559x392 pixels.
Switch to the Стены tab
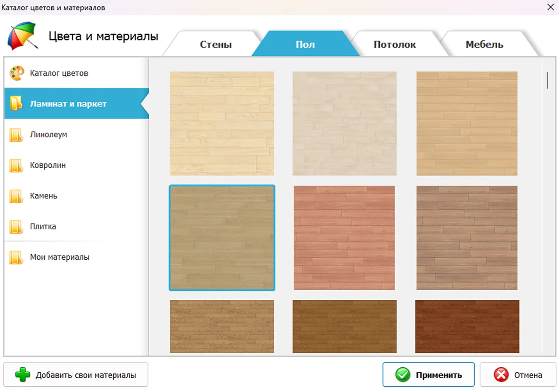point(216,44)
